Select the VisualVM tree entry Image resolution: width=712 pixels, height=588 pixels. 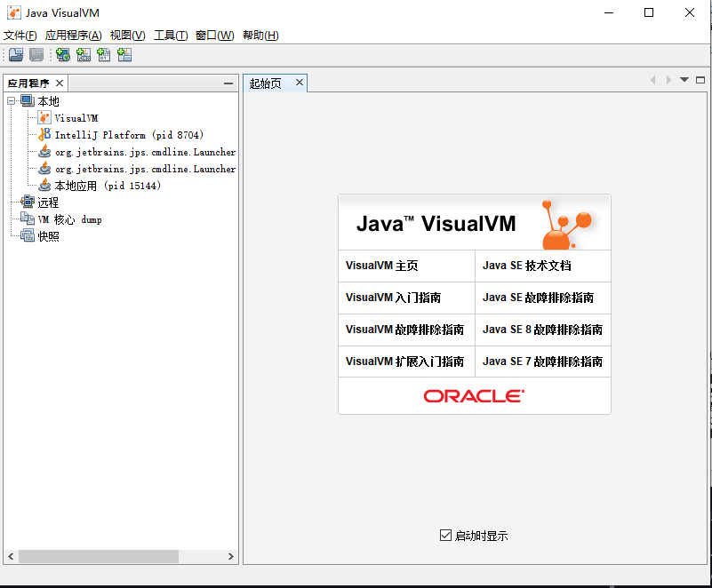(x=76, y=118)
